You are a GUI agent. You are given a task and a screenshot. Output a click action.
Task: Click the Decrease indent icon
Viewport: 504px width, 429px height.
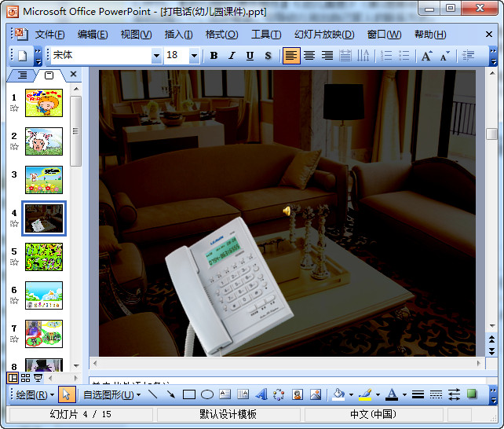468,56
